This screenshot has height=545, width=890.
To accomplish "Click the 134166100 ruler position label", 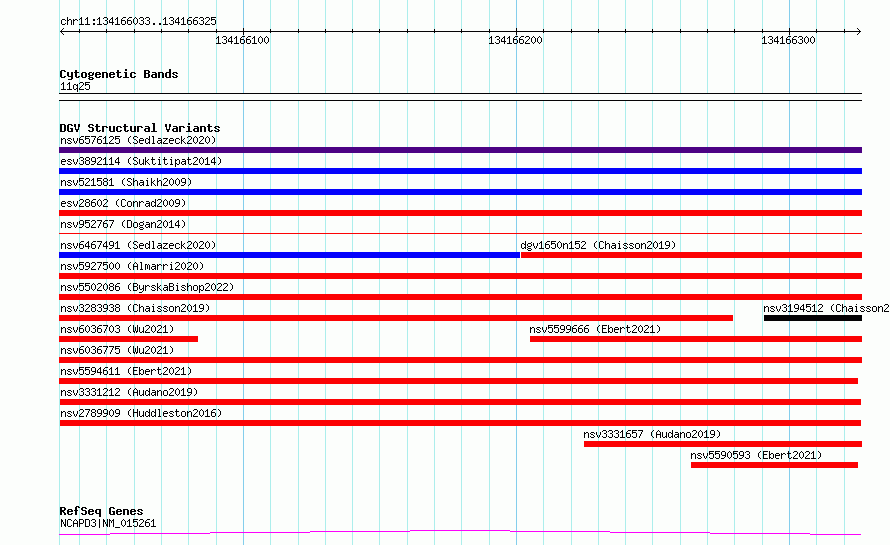I will click(242, 40).
